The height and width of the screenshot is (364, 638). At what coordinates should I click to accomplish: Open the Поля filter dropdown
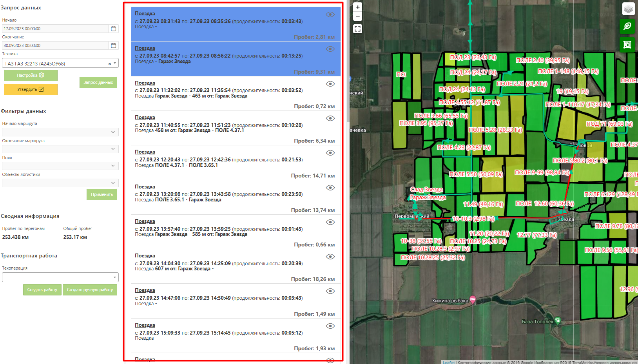60,166
